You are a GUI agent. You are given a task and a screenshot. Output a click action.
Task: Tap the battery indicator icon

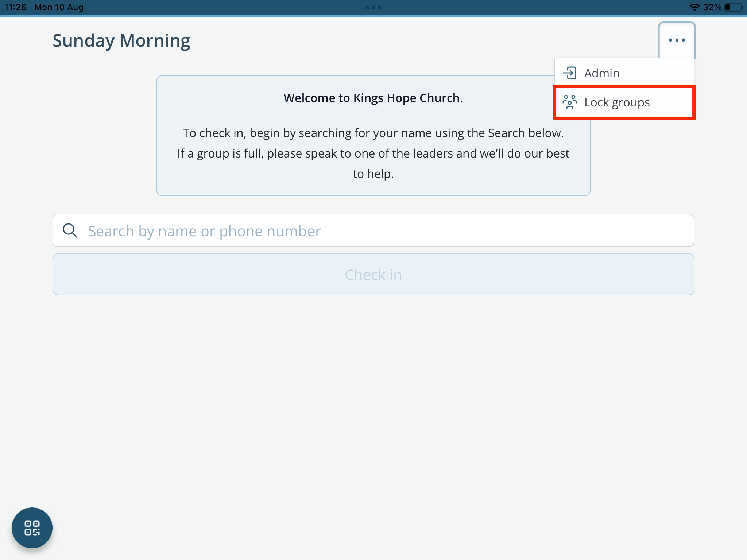tap(734, 7)
